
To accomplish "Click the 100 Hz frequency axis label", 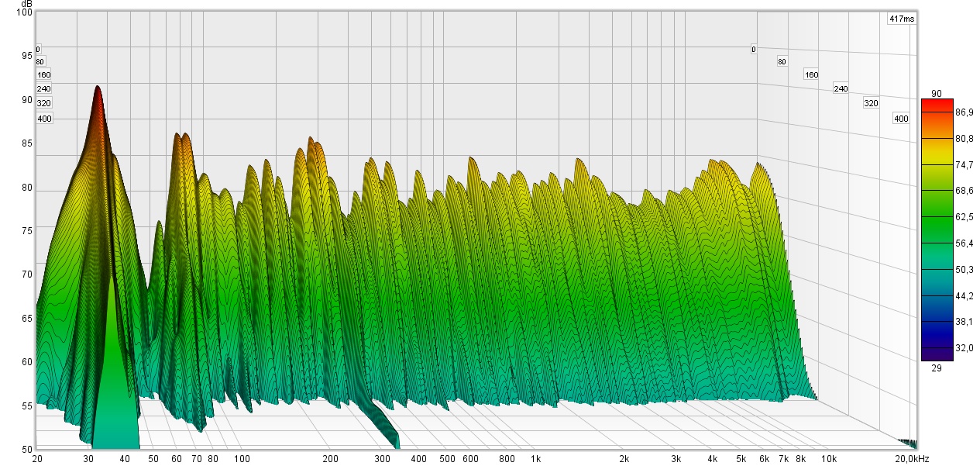I will [242, 459].
